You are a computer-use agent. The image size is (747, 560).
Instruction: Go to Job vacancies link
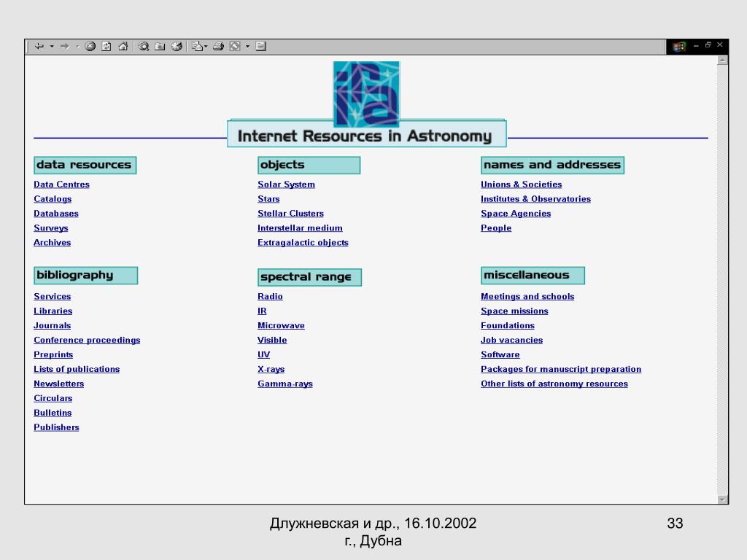[511, 340]
